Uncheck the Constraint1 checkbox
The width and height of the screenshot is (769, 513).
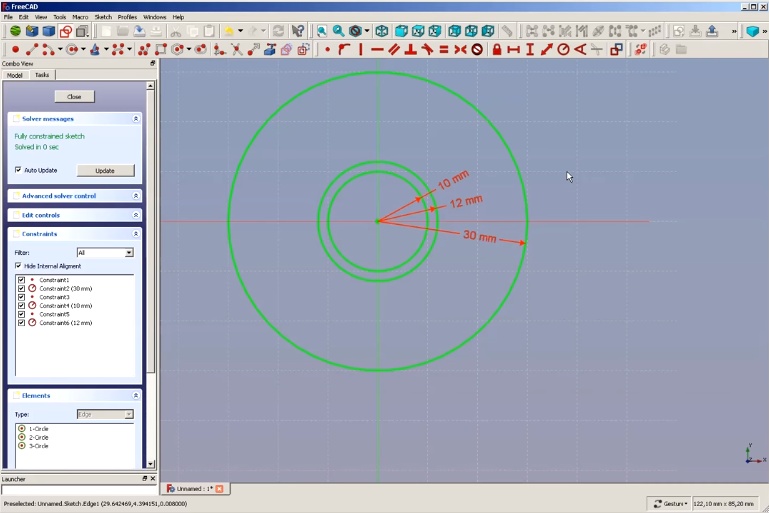pyautogui.click(x=21, y=280)
